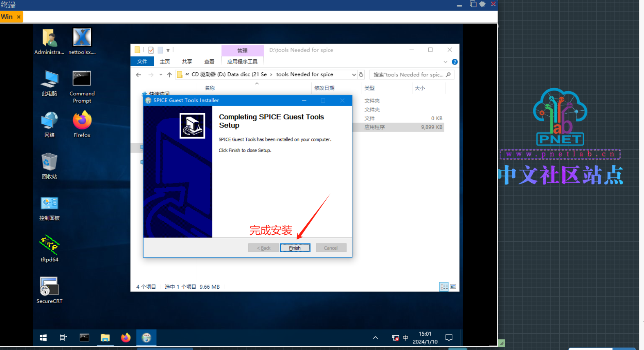The image size is (644, 350).
Task: Open File Explorer on the taskbar
Action: 105,338
